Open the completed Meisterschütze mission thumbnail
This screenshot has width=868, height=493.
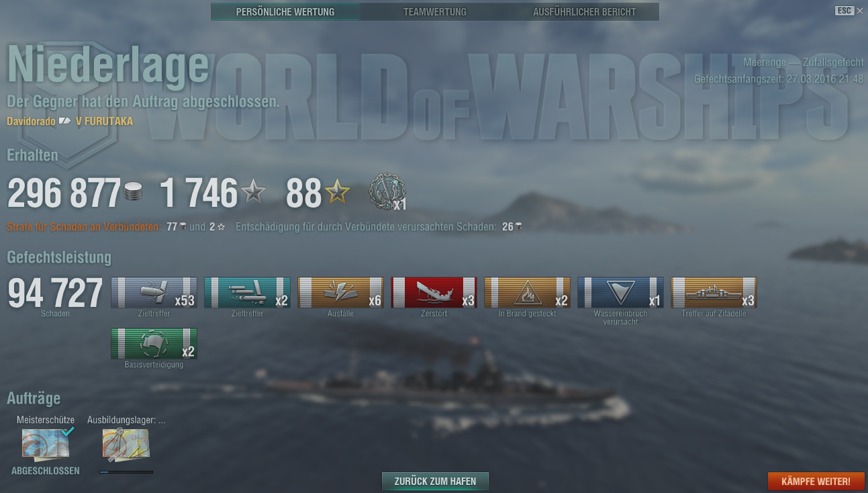46,445
